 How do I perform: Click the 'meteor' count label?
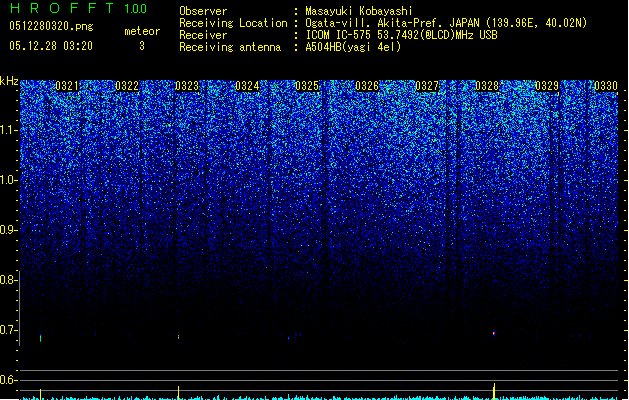[x=142, y=31]
